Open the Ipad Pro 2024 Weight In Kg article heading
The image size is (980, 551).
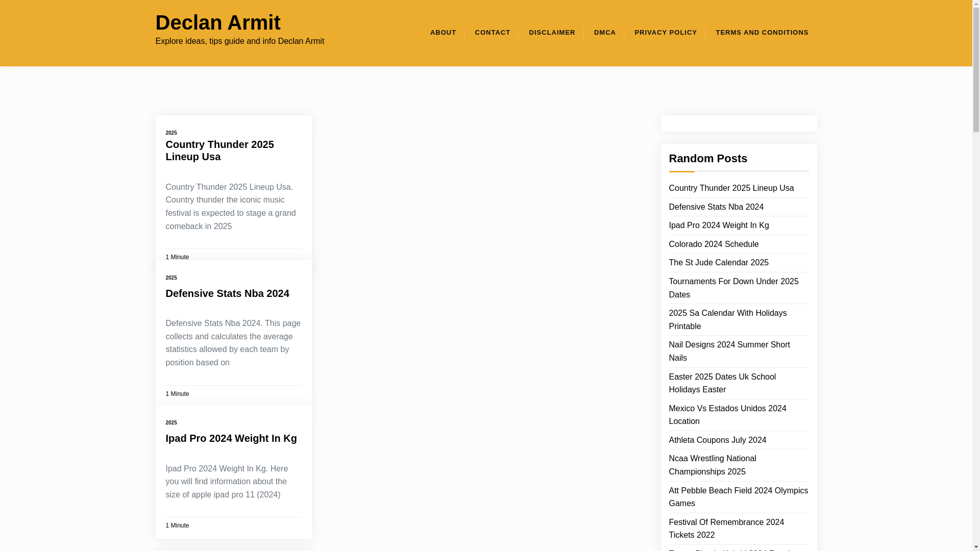pos(231,438)
